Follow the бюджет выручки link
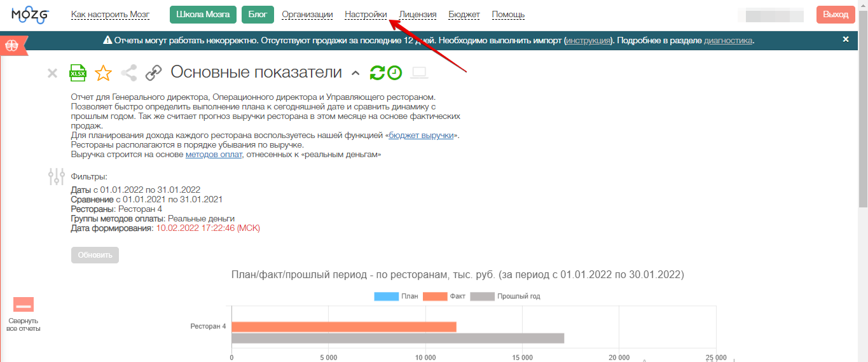The width and height of the screenshot is (868, 362). pos(421,135)
